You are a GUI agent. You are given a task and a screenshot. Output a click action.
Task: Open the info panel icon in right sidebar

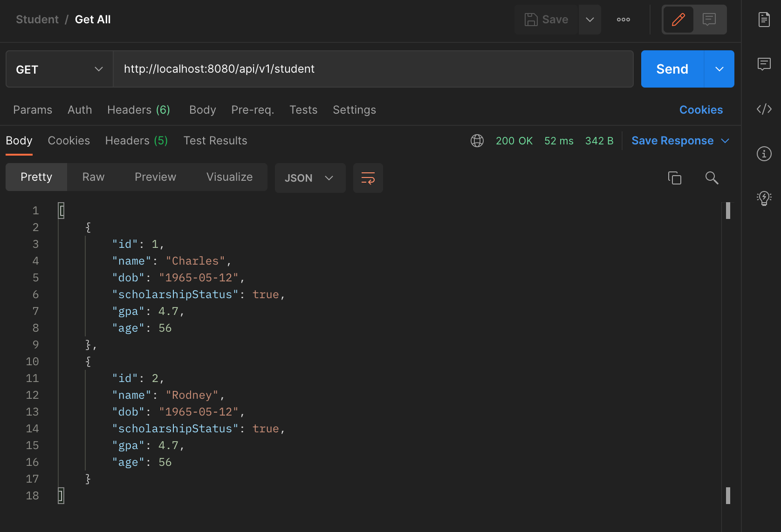(x=764, y=154)
